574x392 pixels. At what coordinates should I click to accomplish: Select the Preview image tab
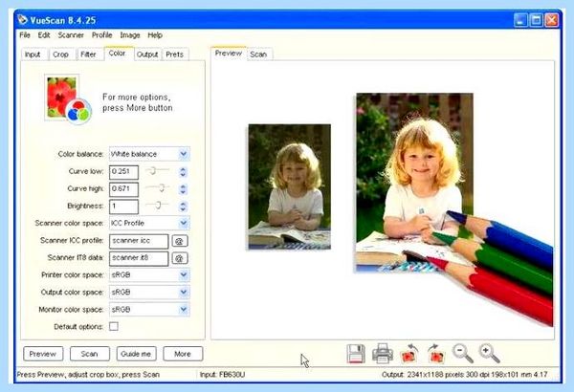coord(229,54)
